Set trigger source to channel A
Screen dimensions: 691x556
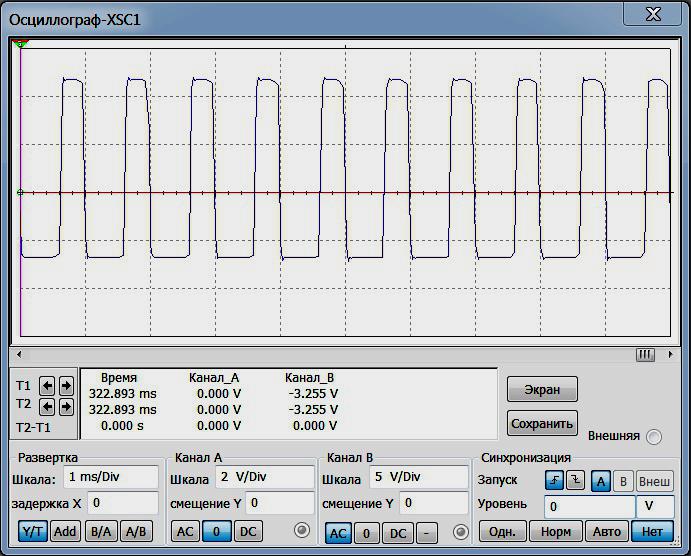(601, 482)
